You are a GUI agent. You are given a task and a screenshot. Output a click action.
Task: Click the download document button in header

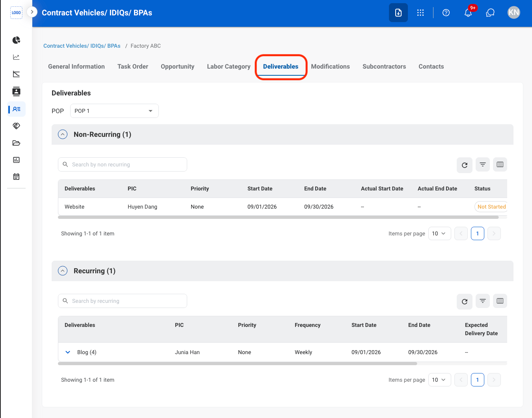398,13
